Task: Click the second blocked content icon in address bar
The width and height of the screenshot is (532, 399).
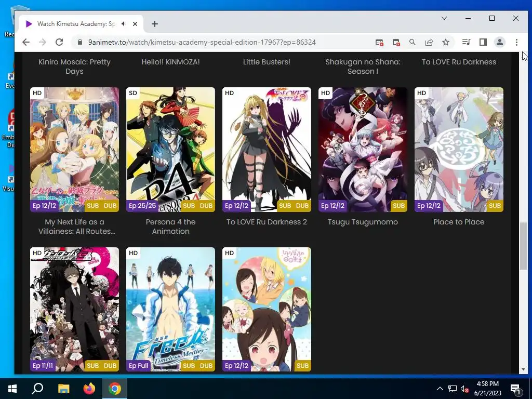Action: coord(396,43)
